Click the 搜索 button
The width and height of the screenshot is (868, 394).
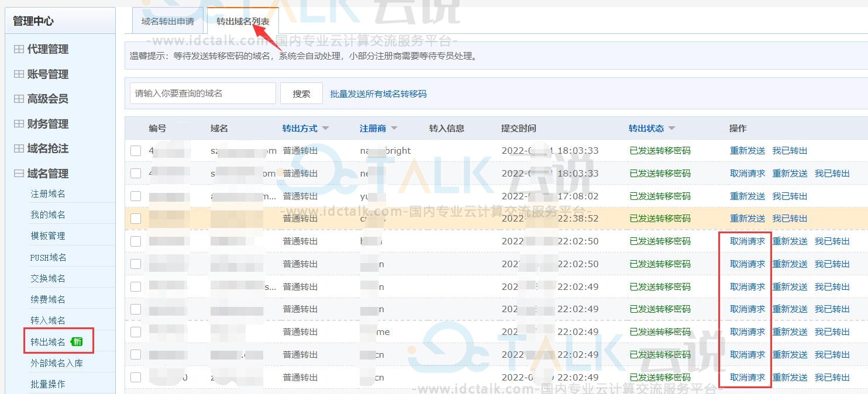[301, 94]
